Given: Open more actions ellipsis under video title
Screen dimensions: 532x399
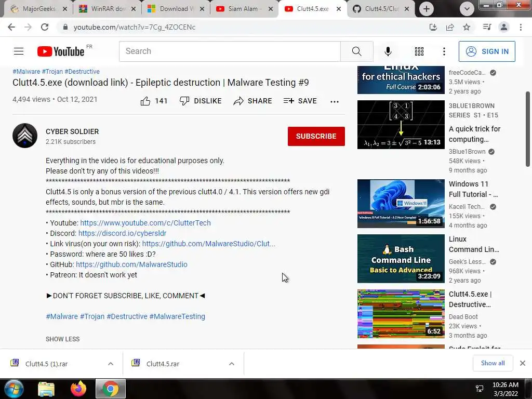Looking at the screenshot, I should (334, 101).
